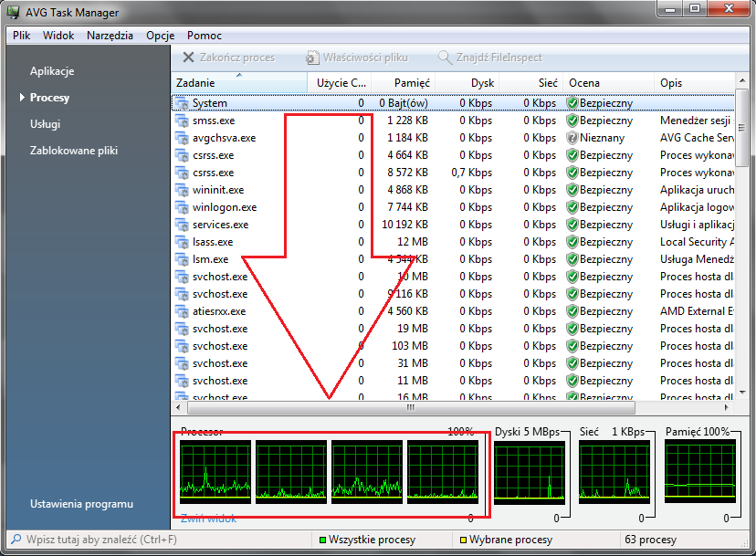Click the lsm.exe process icon
The width and height of the screenshot is (756, 556).
coord(182,259)
